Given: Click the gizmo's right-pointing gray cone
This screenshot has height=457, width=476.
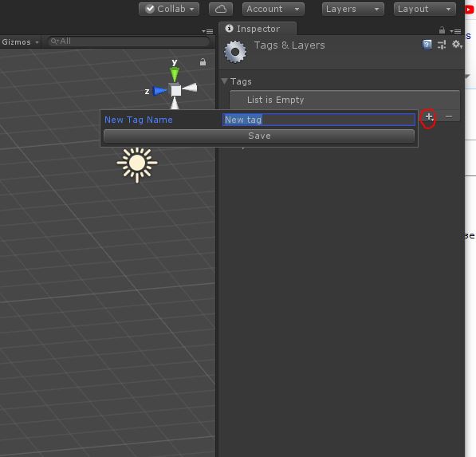Looking at the screenshot, I should (190, 88).
